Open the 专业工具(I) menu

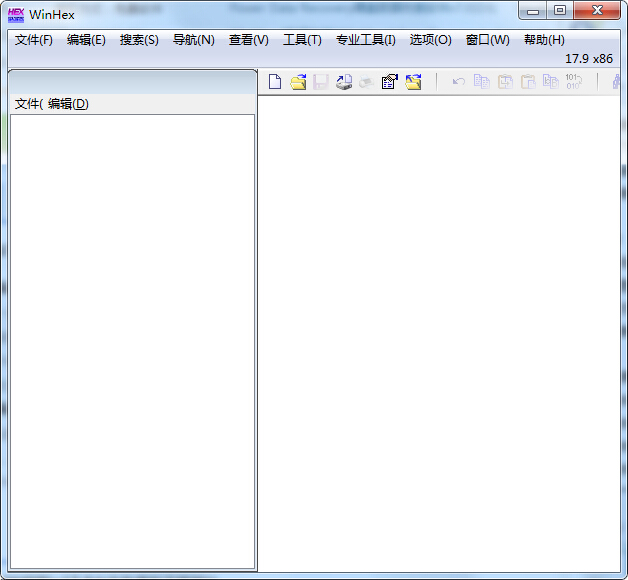tap(365, 40)
